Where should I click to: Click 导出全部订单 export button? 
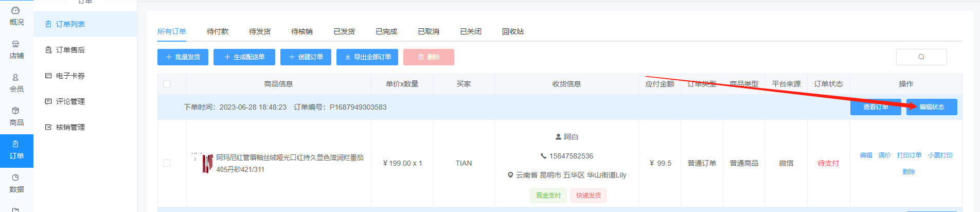click(x=367, y=57)
